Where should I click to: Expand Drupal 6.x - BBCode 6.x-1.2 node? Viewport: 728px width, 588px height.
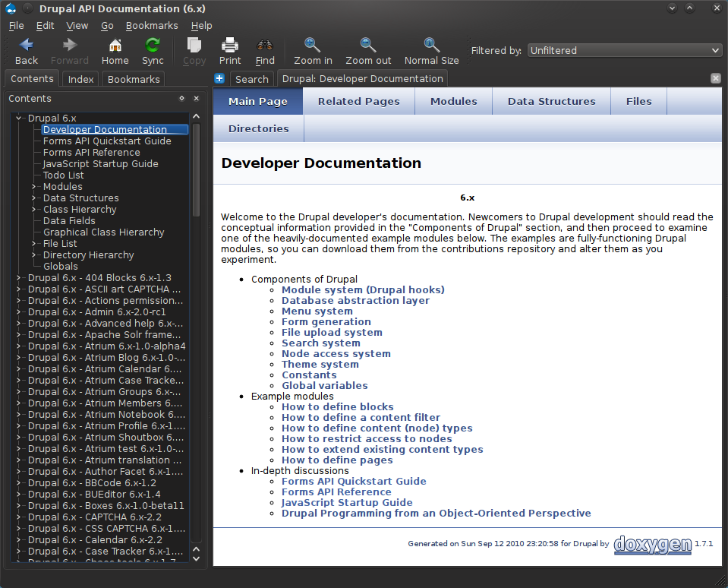[18, 483]
